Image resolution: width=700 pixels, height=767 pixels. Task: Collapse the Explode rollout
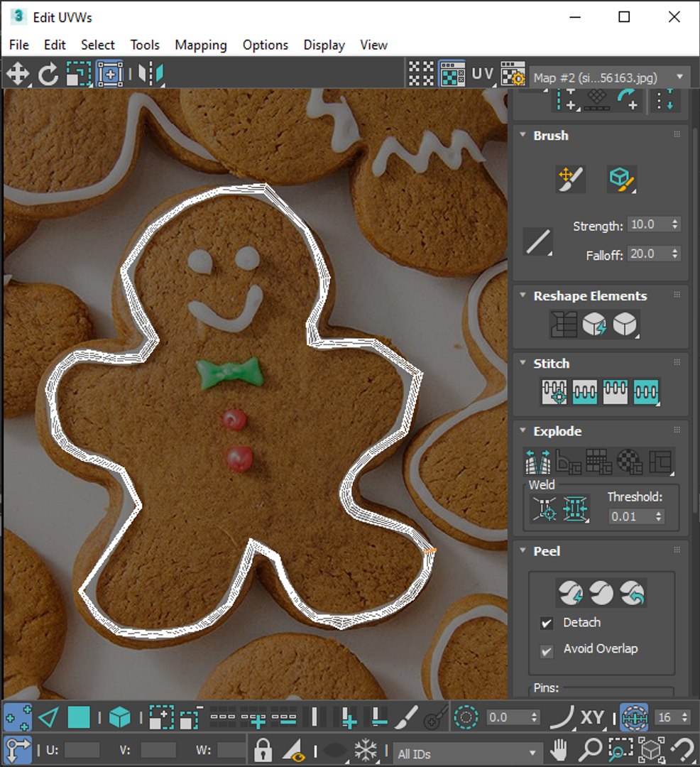point(523,430)
